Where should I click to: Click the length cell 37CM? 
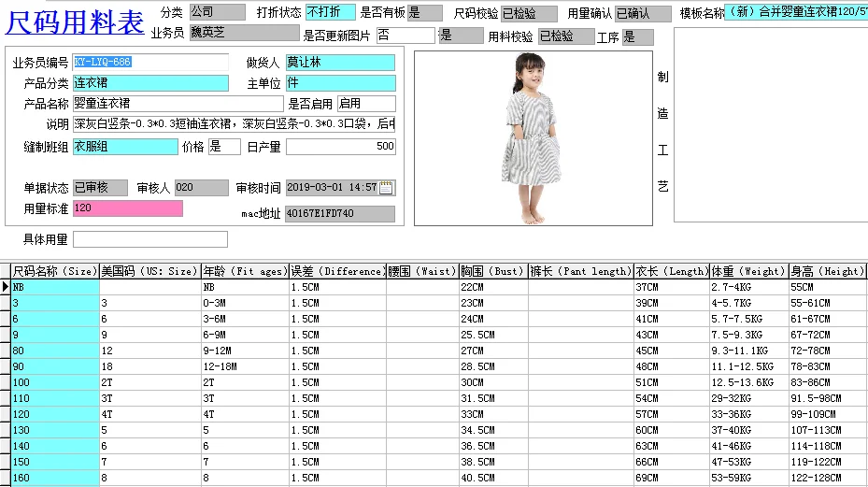click(672, 287)
